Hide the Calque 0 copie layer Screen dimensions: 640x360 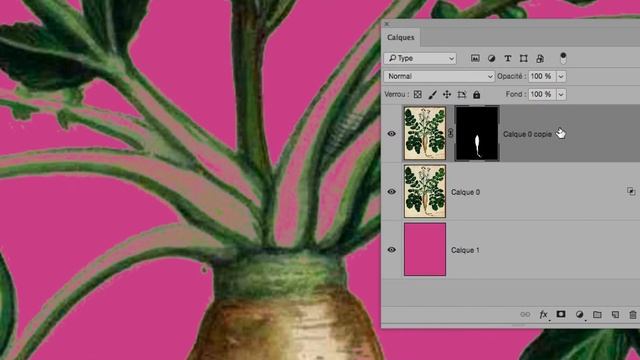point(391,133)
